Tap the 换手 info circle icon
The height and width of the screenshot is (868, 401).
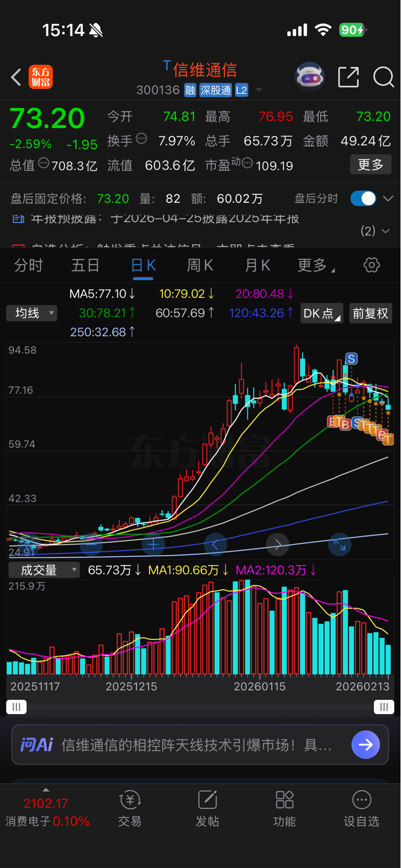coord(141,139)
